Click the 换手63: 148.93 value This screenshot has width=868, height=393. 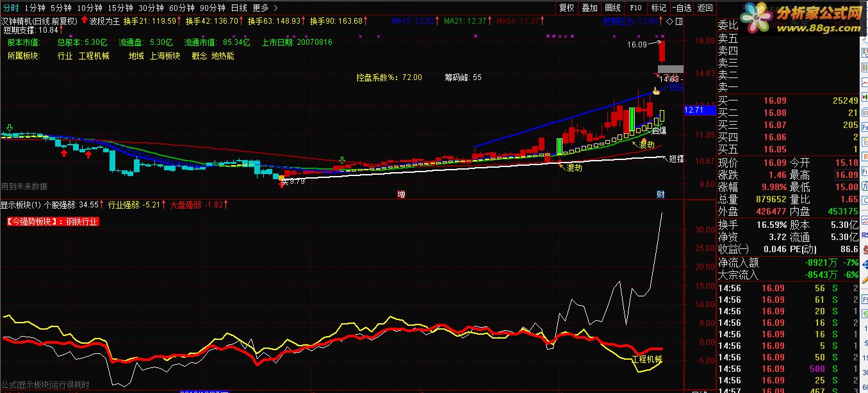(274, 21)
